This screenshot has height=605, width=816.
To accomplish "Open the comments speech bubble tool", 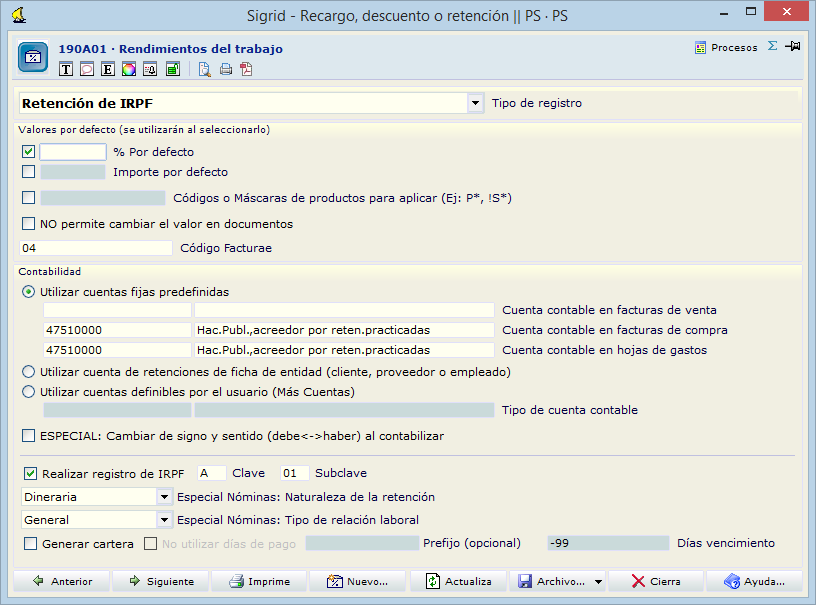I will point(86,70).
